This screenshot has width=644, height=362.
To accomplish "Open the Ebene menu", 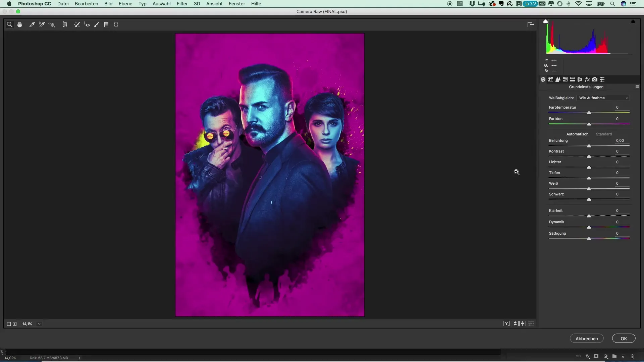I will click(x=125, y=4).
